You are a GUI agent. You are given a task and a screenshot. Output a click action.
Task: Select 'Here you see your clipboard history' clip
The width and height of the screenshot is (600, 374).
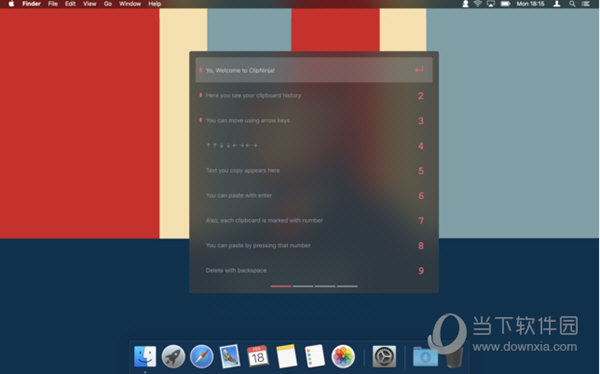314,95
